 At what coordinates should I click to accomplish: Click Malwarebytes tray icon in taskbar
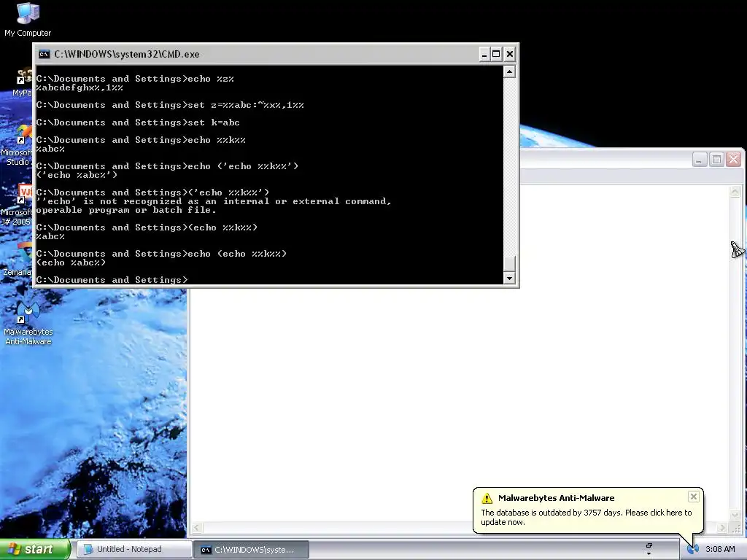(693, 549)
